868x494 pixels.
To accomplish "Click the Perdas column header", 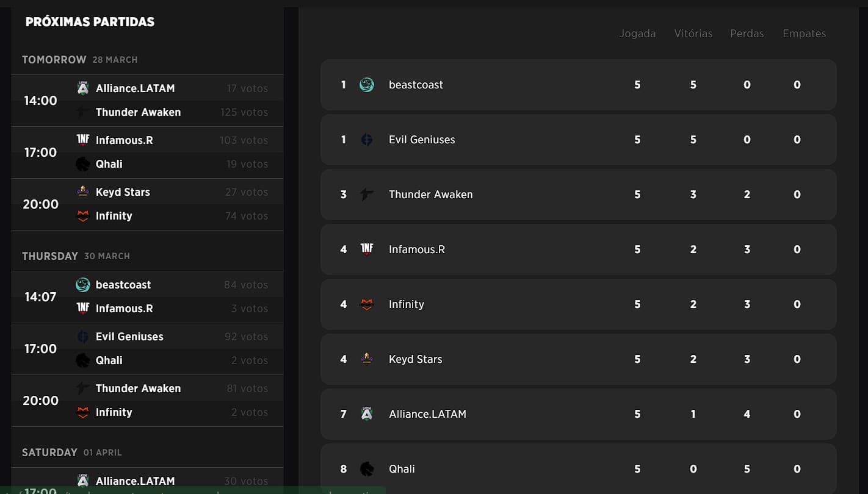I will pos(747,34).
